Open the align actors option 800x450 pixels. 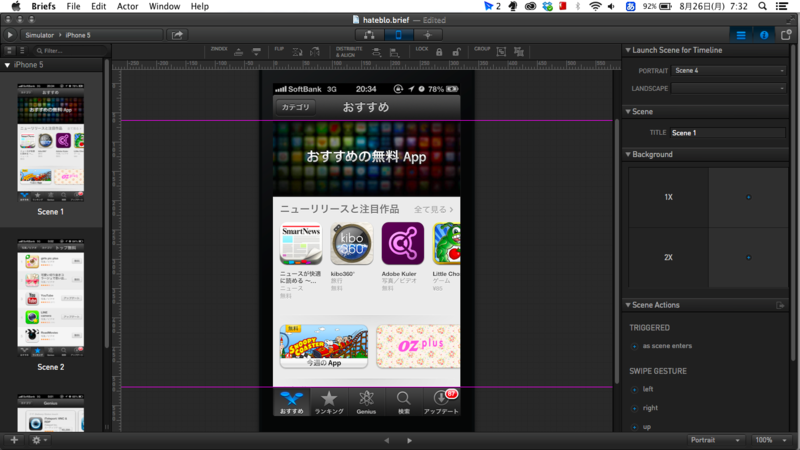pyautogui.click(x=394, y=52)
